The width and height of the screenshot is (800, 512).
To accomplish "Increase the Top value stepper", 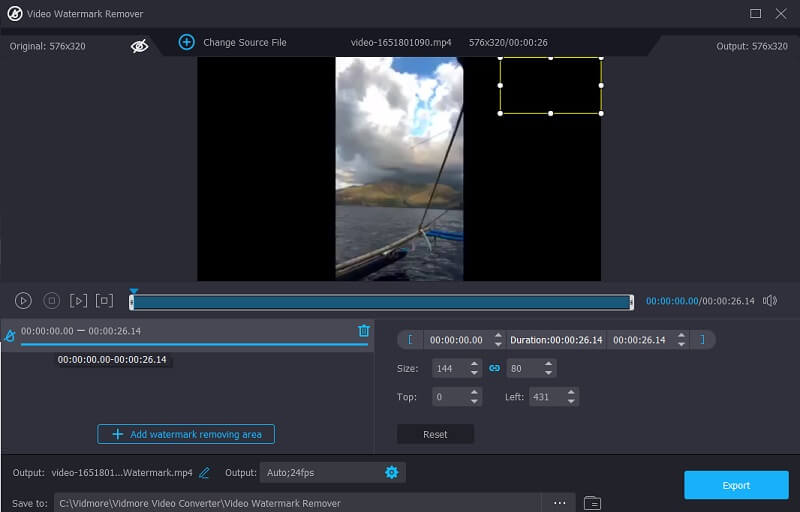I will coord(474,392).
